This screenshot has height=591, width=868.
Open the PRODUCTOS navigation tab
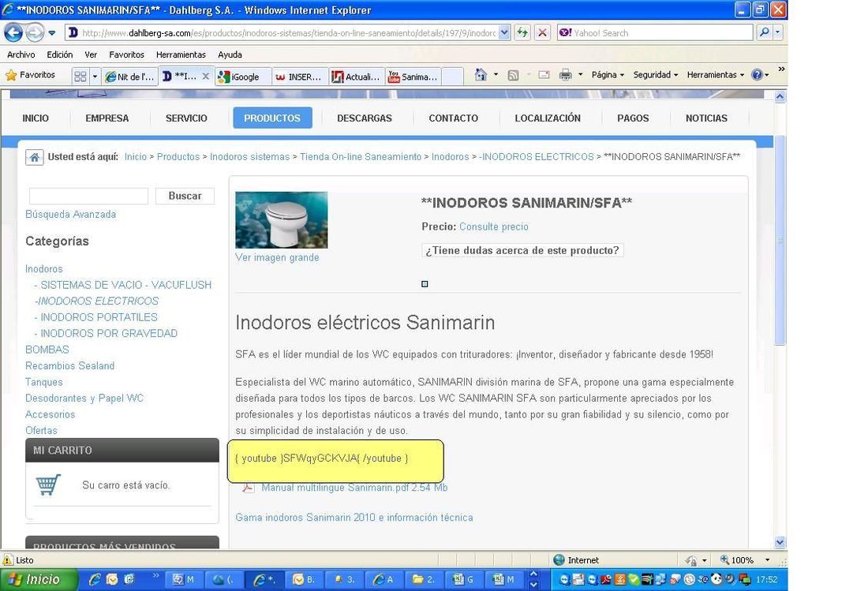click(272, 118)
